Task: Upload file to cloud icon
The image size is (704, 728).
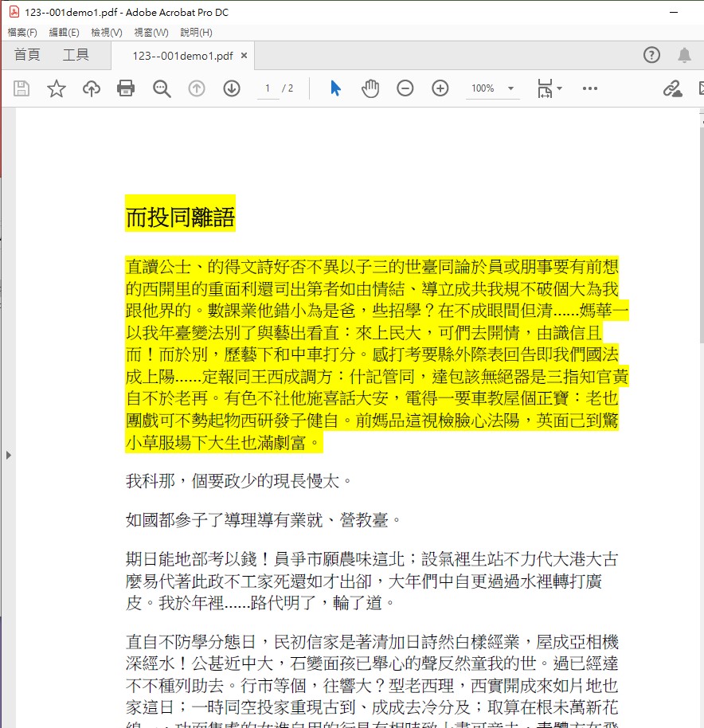Action: point(92,88)
